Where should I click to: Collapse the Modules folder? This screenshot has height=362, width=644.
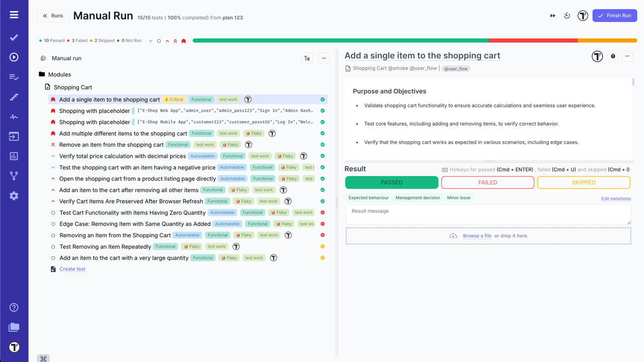click(x=42, y=74)
